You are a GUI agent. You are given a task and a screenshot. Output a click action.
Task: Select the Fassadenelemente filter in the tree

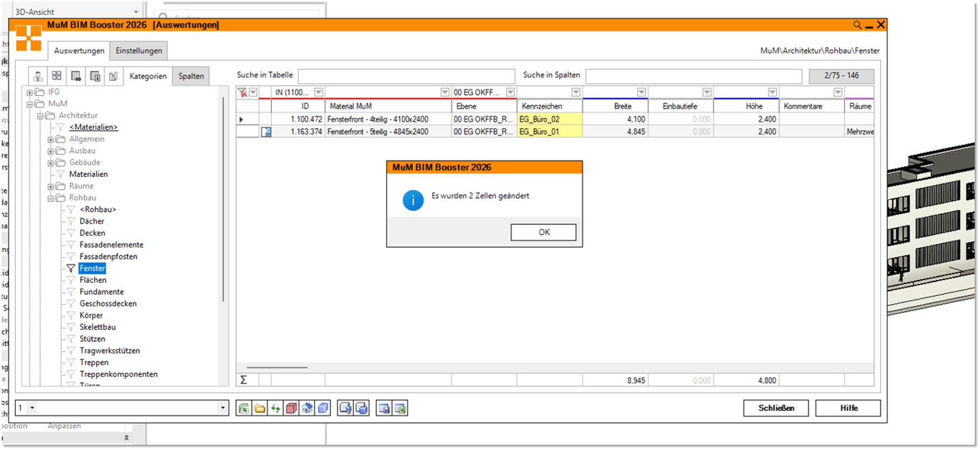click(111, 245)
